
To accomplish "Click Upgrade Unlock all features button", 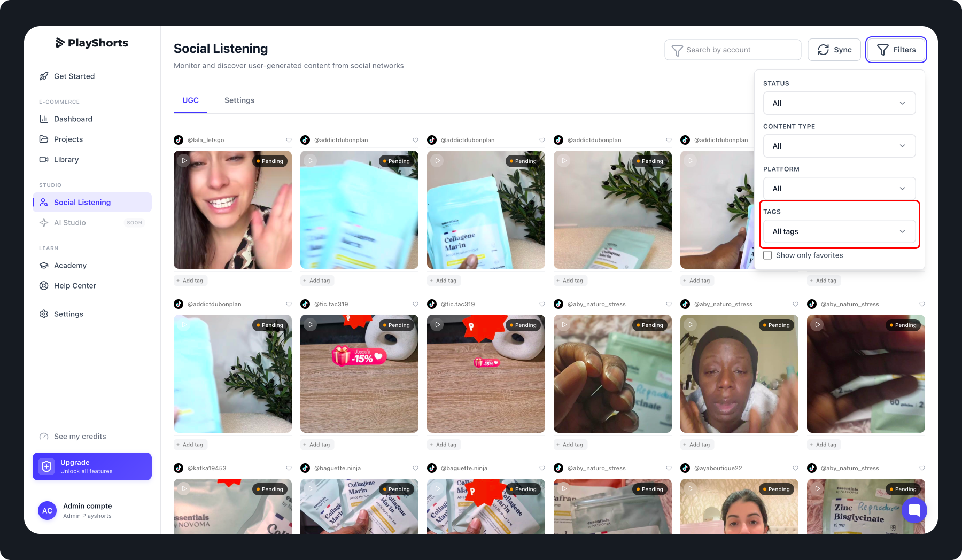I will click(92, 466).
